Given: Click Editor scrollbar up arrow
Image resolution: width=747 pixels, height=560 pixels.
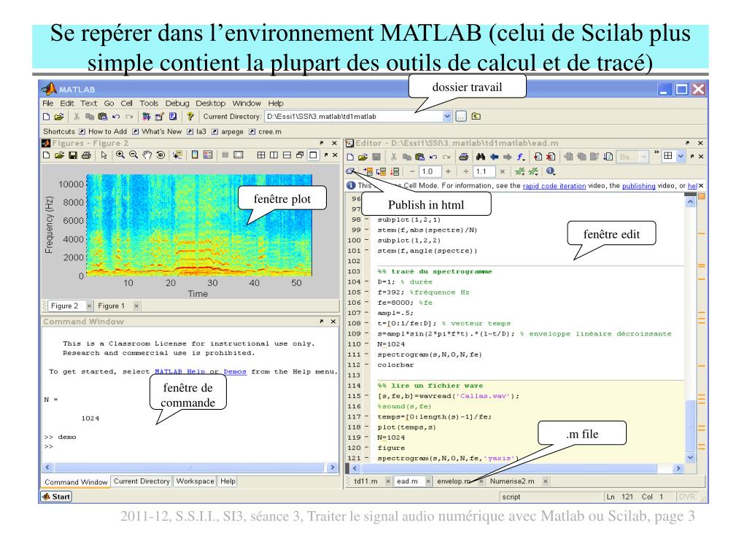Looking at the screenshot, I should (691, 202).
